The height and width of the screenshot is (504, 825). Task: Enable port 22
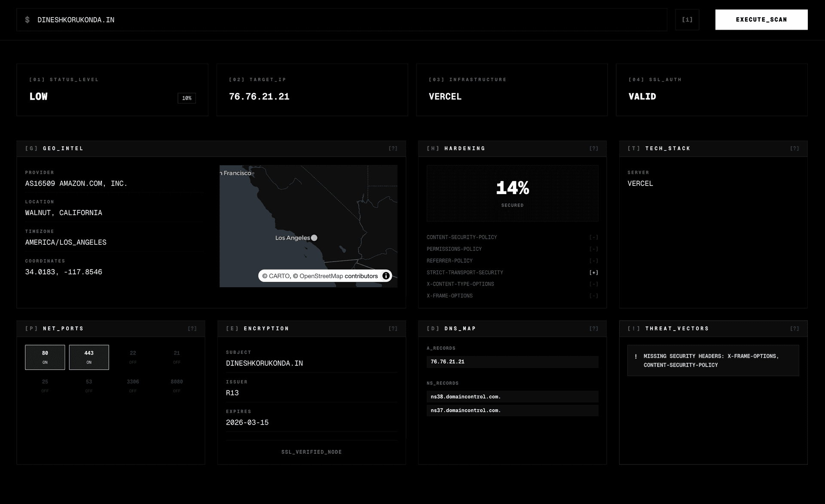click(133, 357)
